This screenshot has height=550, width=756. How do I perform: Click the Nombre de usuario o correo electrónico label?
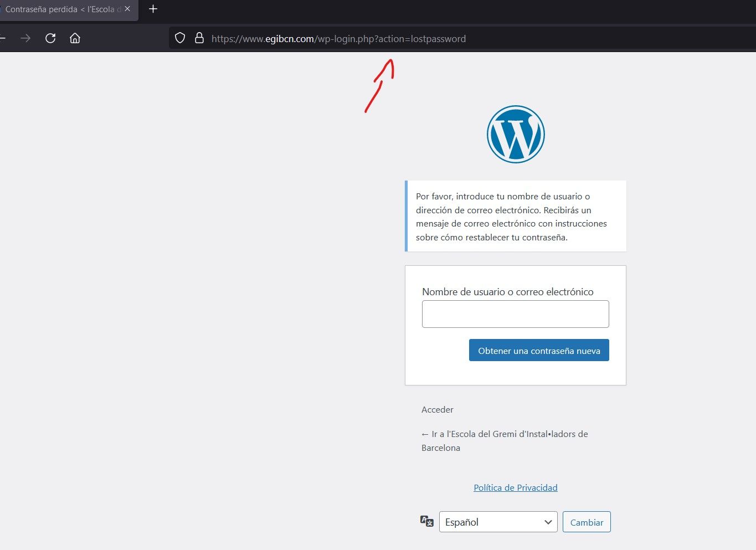point(508,292)
